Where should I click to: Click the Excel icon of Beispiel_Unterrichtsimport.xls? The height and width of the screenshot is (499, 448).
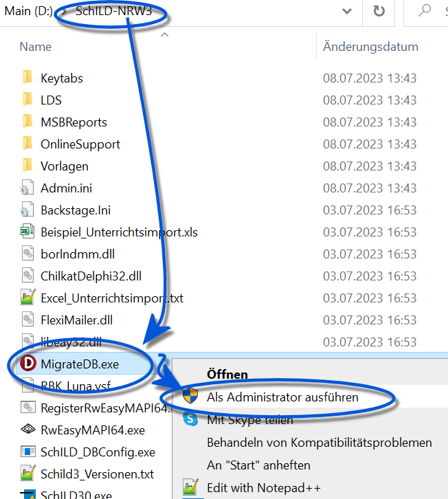tap(27, 232)
